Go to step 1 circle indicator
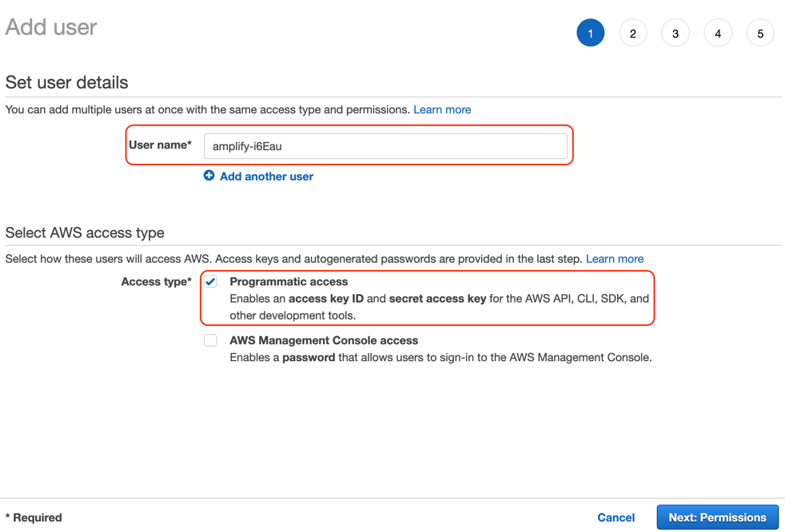 point(590,33)
